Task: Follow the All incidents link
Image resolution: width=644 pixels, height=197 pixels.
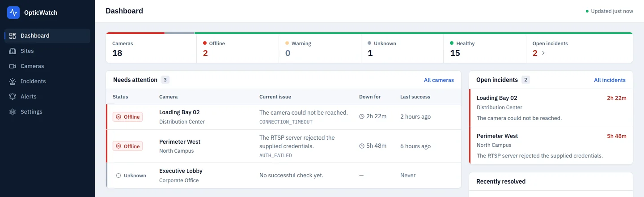Action: 610,80
